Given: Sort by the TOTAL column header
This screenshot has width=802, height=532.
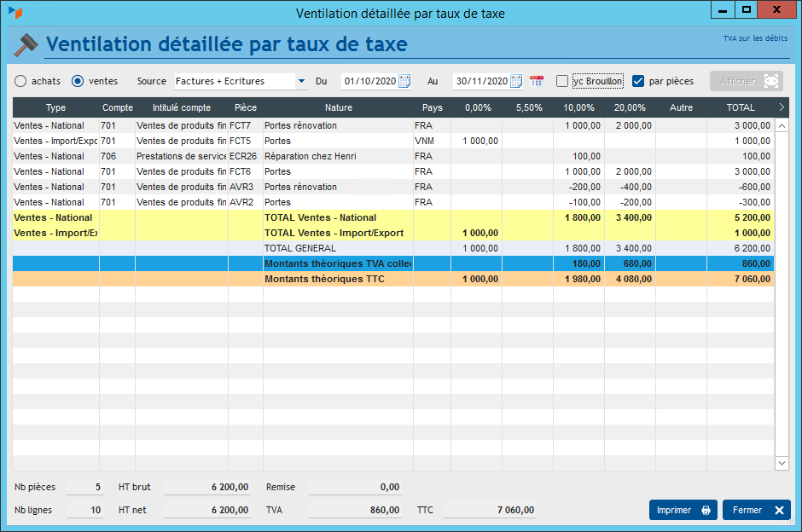Looking at the screenshot, I should 740,108.
